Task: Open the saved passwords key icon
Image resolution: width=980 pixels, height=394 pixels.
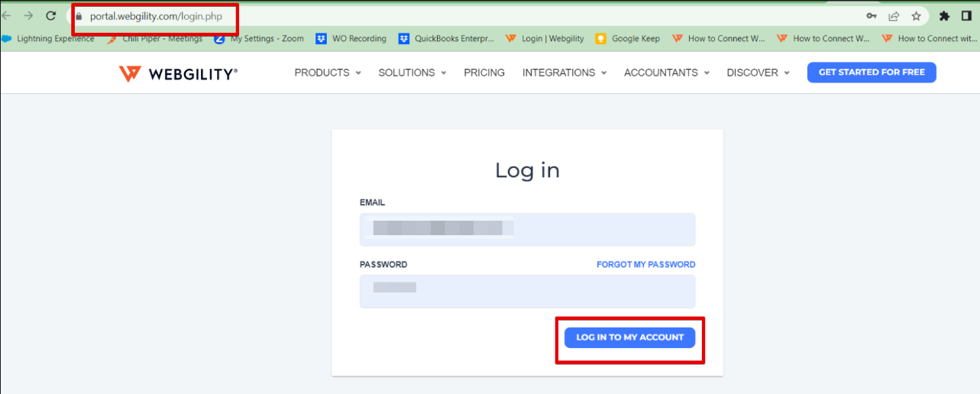Action: (872, 16)
